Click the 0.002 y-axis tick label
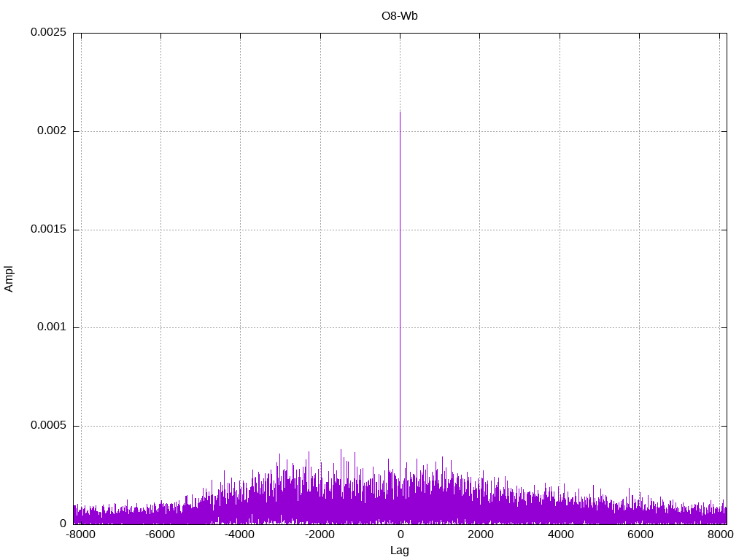Screen dimensions: 747x560 click(x=51, y=131)
